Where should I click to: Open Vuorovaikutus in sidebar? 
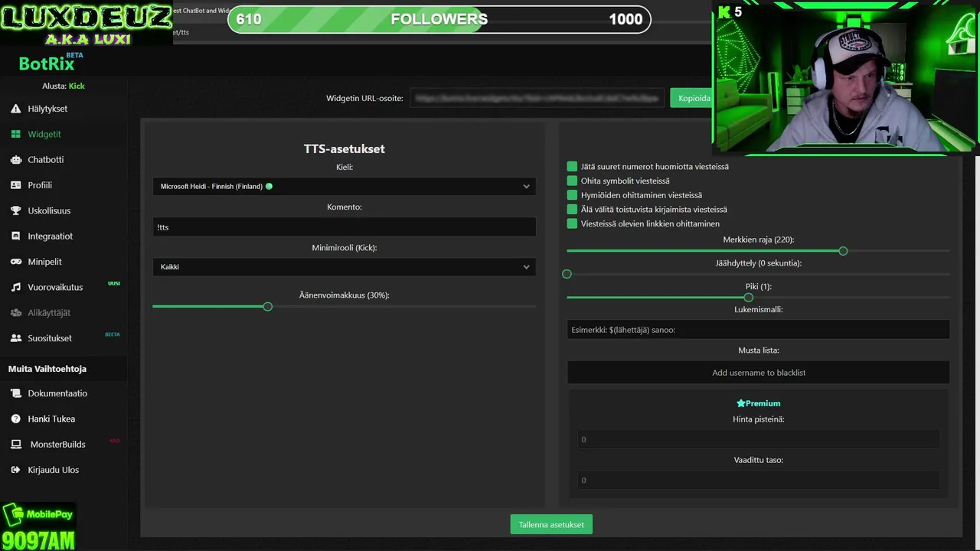[x=55, y=287]
